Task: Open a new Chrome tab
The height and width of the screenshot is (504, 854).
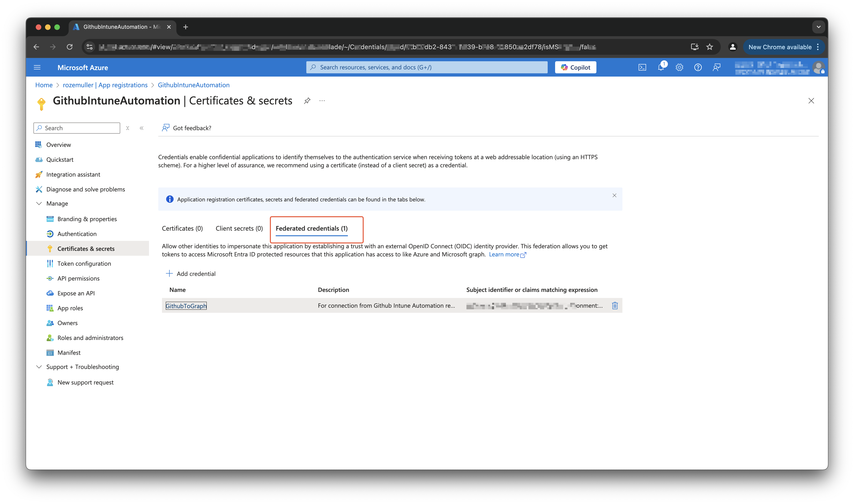Action: click(185, 27)
